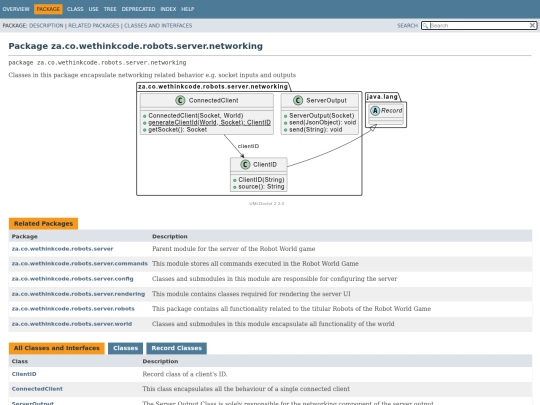Click the ConnectedClient class icon in diagram

click(x=180, y=100)
